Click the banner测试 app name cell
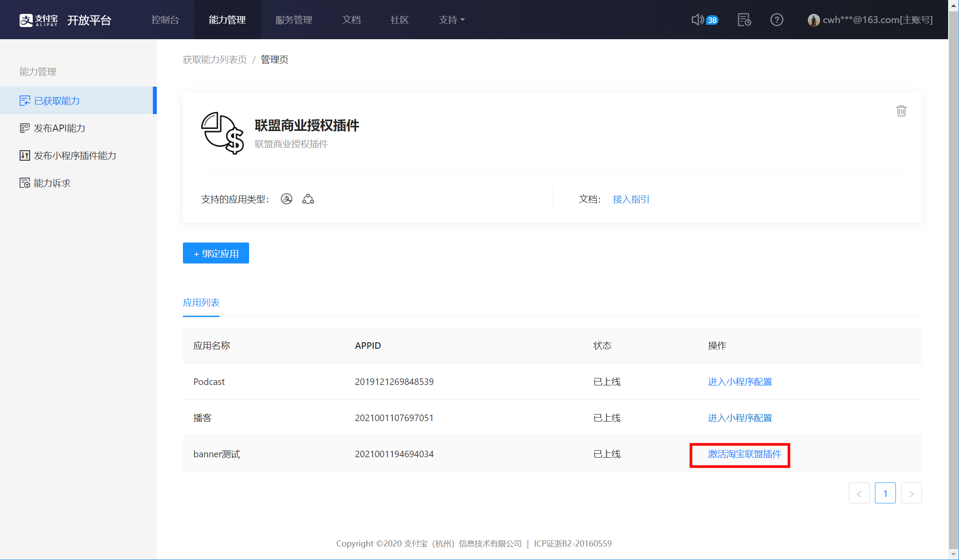 [x=217, y=454]
